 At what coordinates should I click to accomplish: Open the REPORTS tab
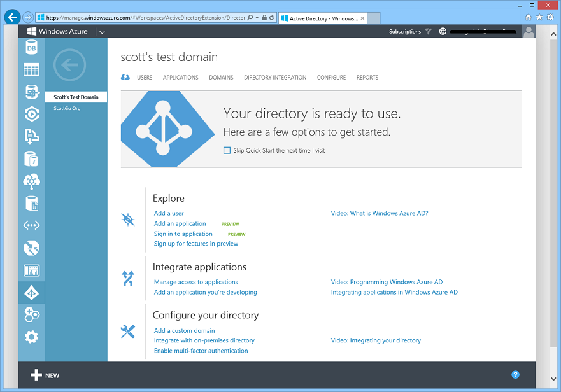pyautogui.click(x=367, y=77)
